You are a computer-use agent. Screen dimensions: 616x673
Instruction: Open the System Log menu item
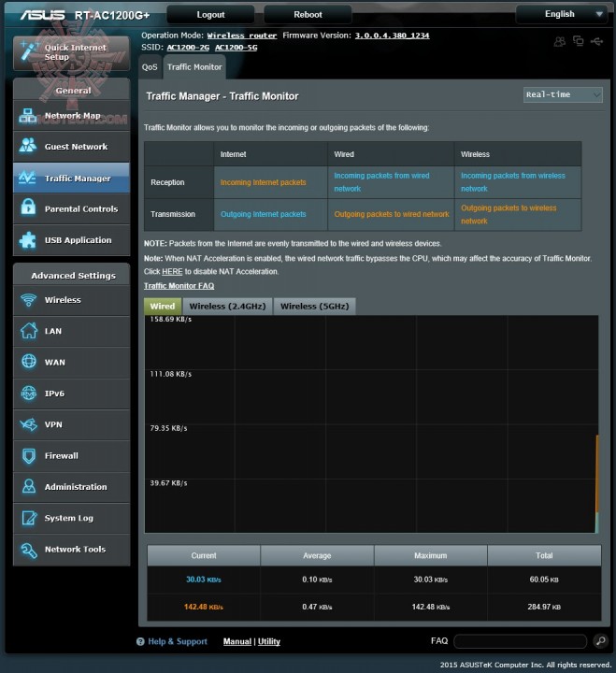71,518
